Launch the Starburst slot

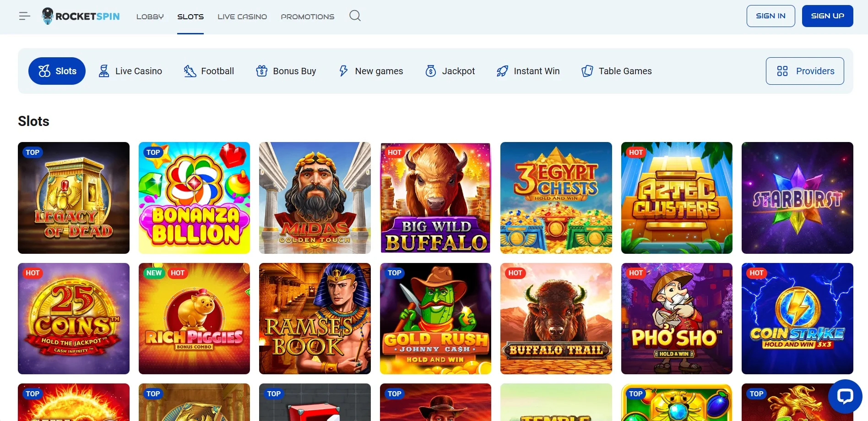click(x=797, y=198)
